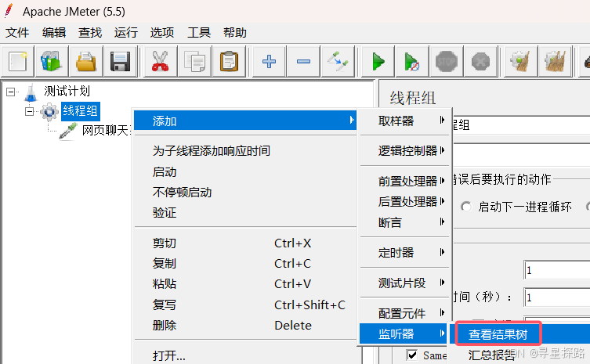This screenshot has height=364, width=590.
Task: Click the test plan flask icon
Action: 31,92
